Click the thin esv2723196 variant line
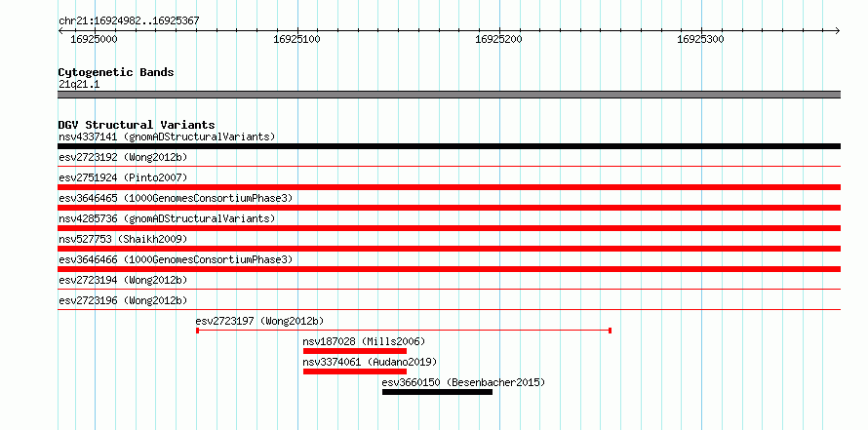This screenshot has width=868, height=430. 449,309
